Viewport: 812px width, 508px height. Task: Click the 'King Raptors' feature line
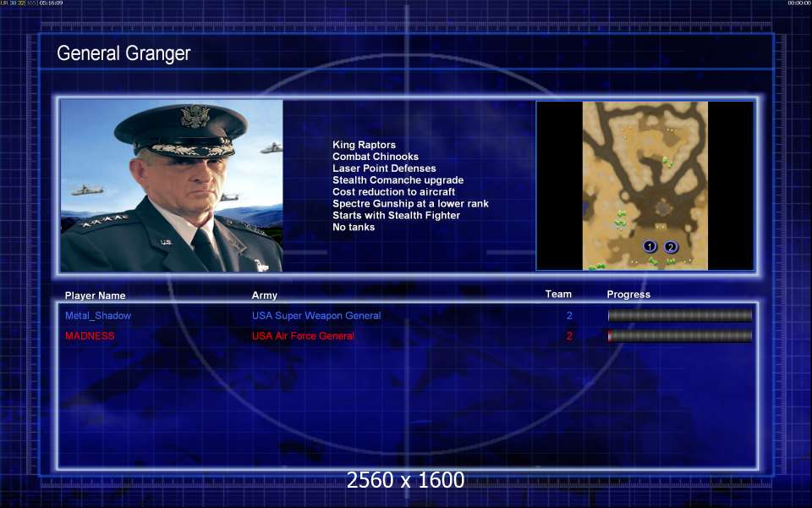click(364, 145)
